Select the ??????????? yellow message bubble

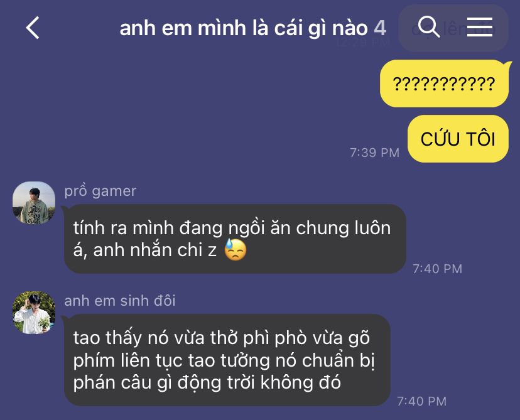coord(445,83)
